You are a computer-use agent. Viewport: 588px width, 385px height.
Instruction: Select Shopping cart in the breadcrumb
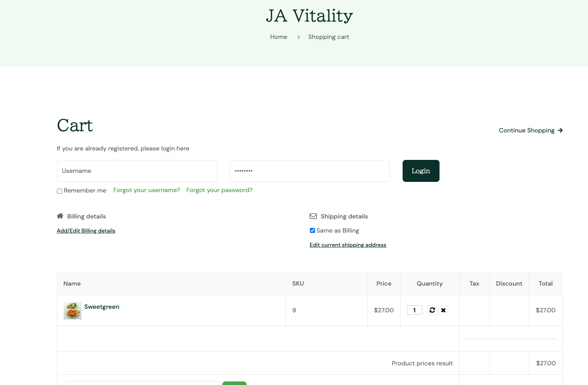pos(328,37)
